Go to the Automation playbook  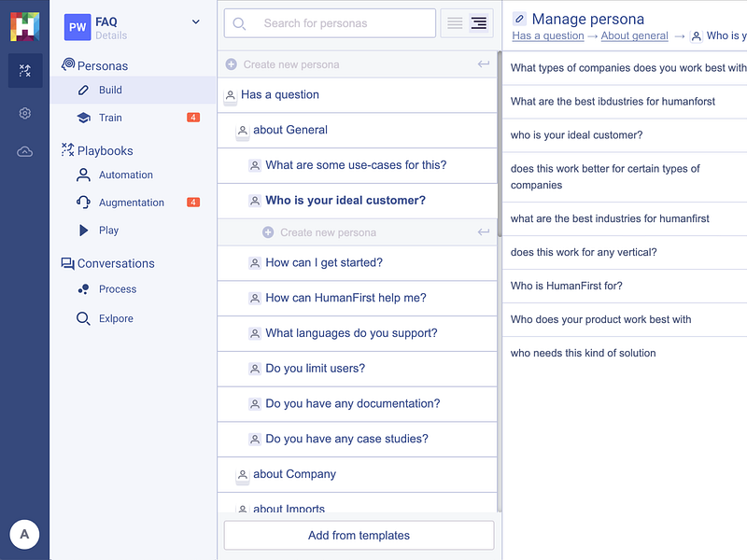pyautogui.click(x=125, y=175)
